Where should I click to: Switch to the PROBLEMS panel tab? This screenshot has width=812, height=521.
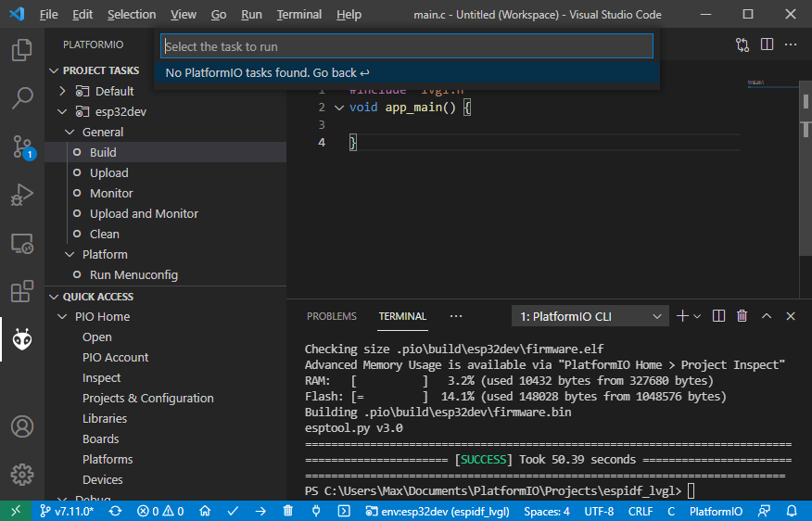(x=332, y=316)
